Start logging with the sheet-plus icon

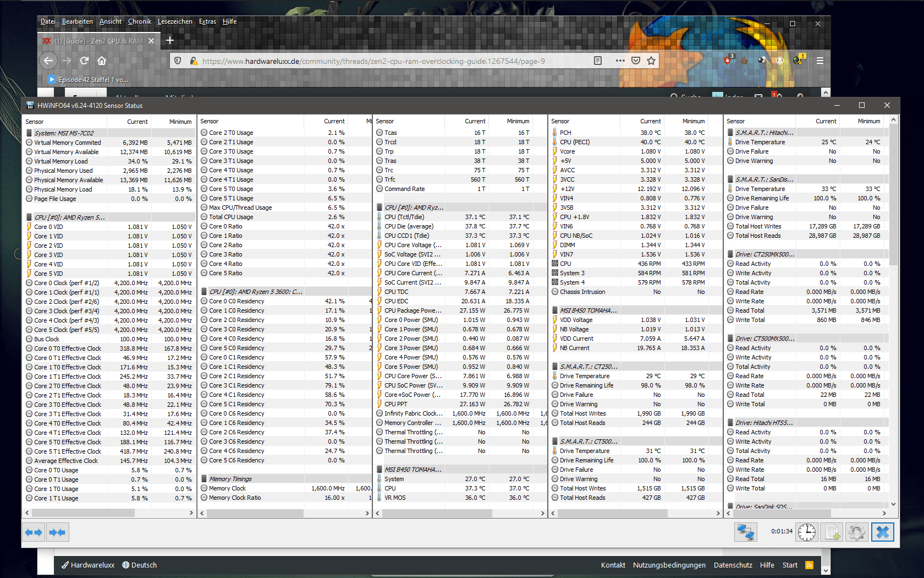[x=832, y=532]
